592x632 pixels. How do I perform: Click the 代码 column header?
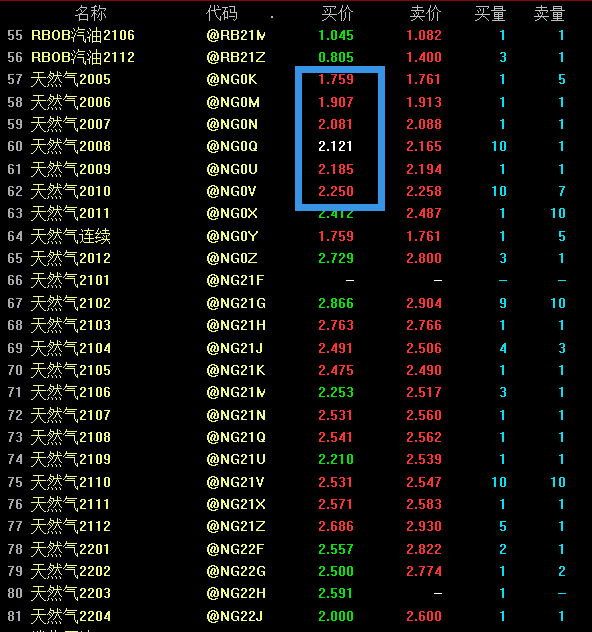pyautogui.click(x=222, y=14)
